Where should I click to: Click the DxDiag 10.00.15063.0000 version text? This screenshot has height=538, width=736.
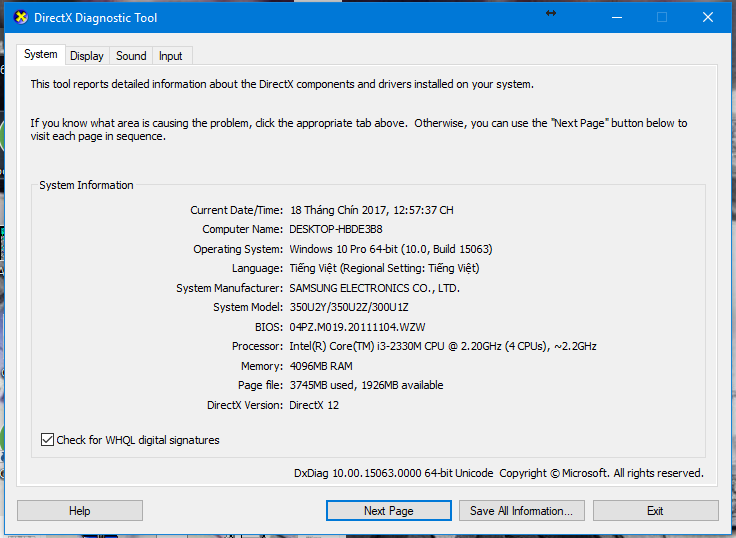393,473
